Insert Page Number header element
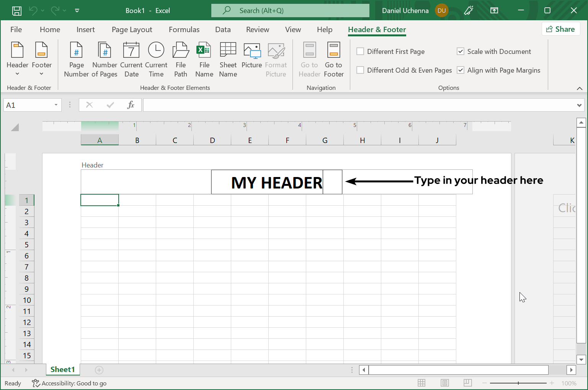Image resolution: width=588 pixels, height=390 pixels. [76, 60]
